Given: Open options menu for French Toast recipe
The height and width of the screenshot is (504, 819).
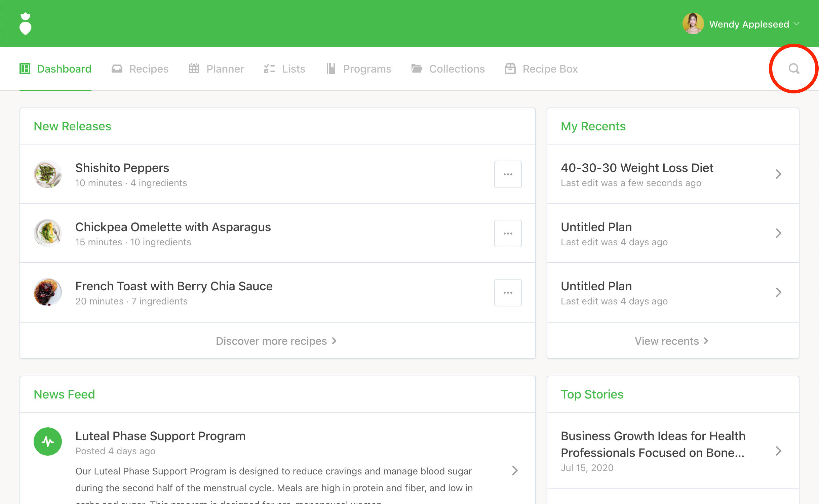Looking at the screenshot, I should tap(508, 293).
